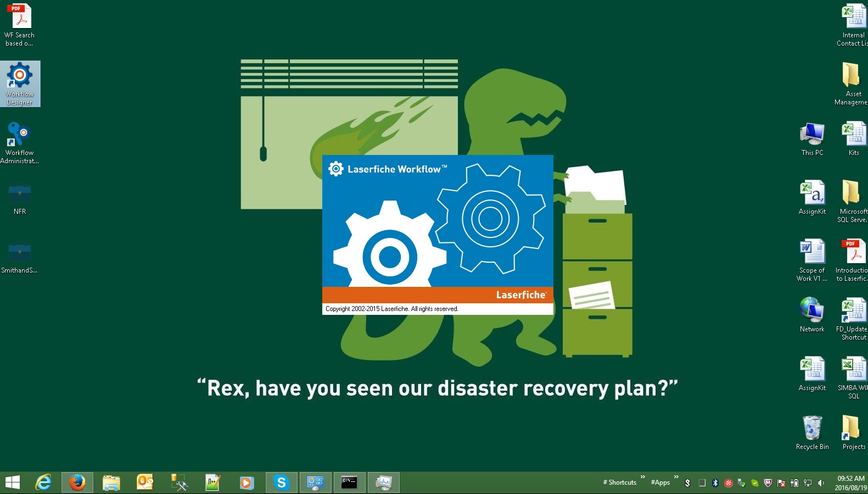Open the Bluetooth tray icon
The width and height of the screenshot is (868, 494).
[x=715, y=483]
